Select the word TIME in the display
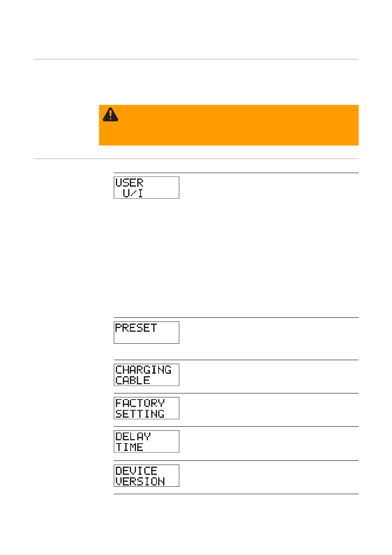392x555 pixels. click(129, 447)
